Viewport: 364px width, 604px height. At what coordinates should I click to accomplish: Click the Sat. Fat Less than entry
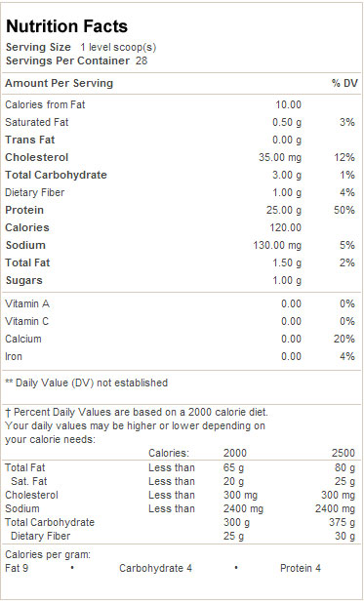point(172,481)
